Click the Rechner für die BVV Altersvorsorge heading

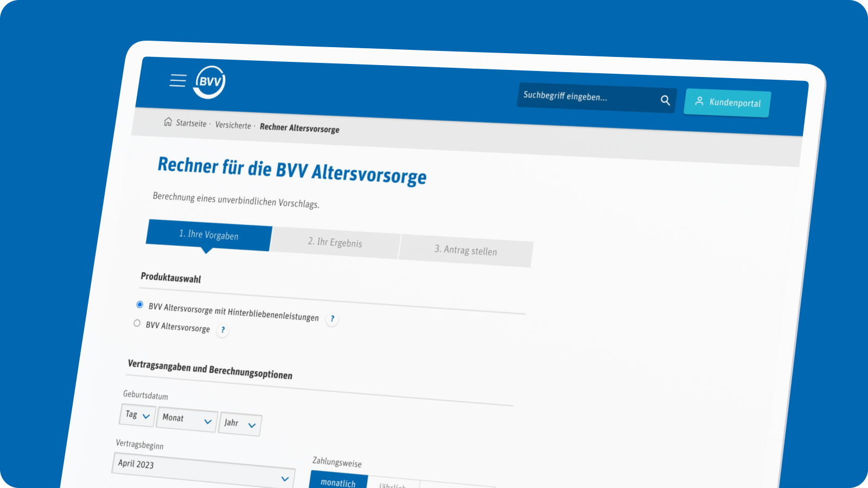292,170
